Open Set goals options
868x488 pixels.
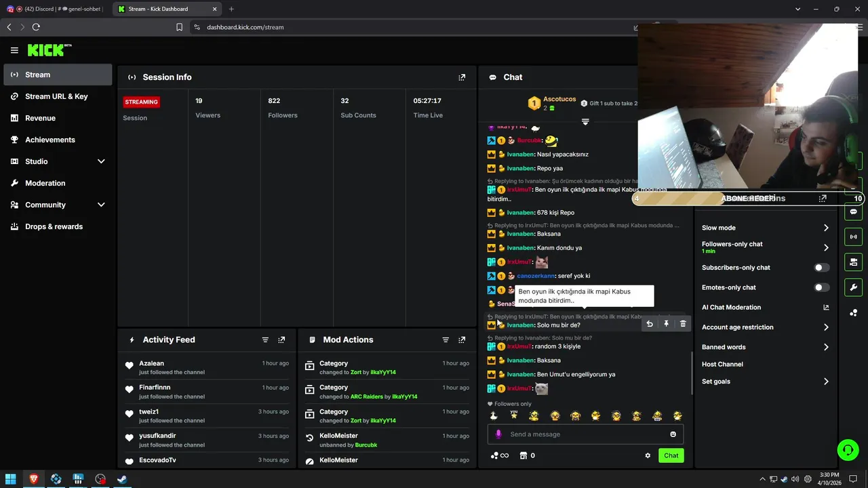pyautogui.click(x=765, y=382)
